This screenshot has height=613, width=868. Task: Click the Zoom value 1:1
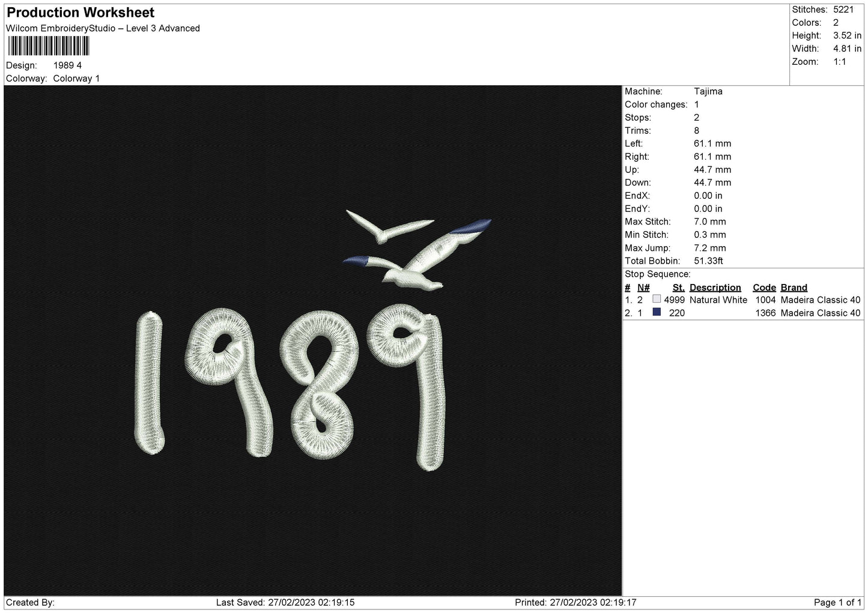point(840,62)
